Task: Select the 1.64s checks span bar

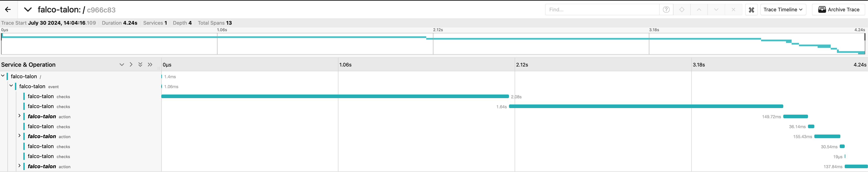Action: coord(646,106)
